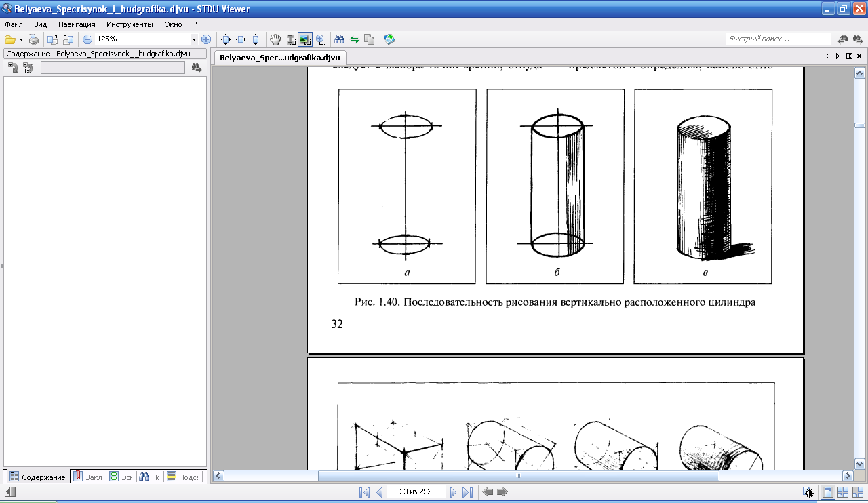This screenshot has width=868, height=503.
Task: Click the page number field 33 из 252
Action: [x=416, y=493]
